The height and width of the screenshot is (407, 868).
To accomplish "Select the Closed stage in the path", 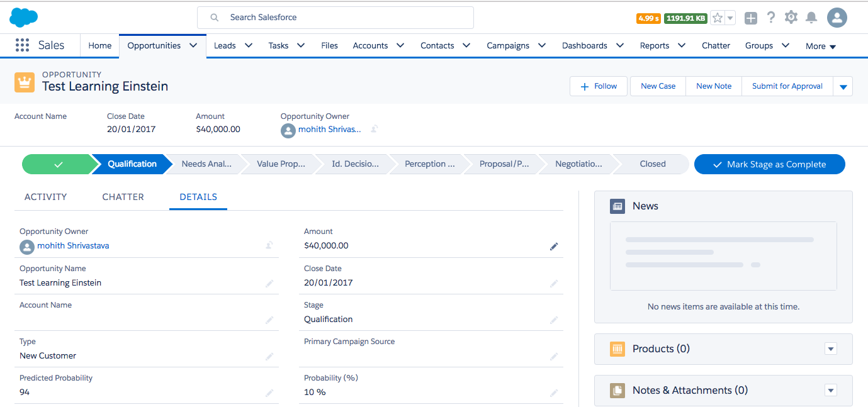I will 653,164.
